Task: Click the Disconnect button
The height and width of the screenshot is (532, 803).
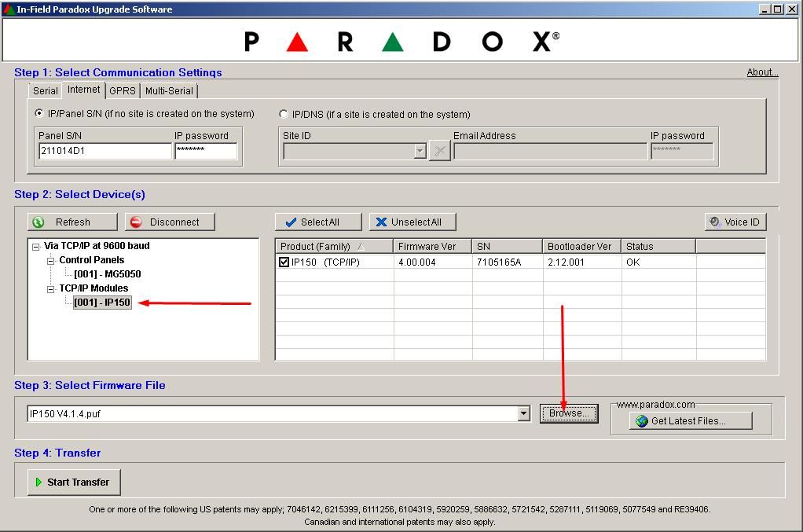Action: 170,222
